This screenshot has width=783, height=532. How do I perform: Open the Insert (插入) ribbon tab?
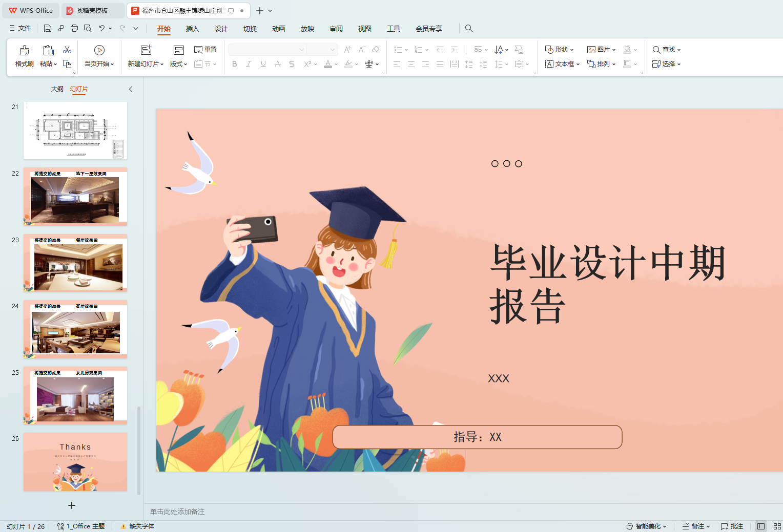point(192,29)
